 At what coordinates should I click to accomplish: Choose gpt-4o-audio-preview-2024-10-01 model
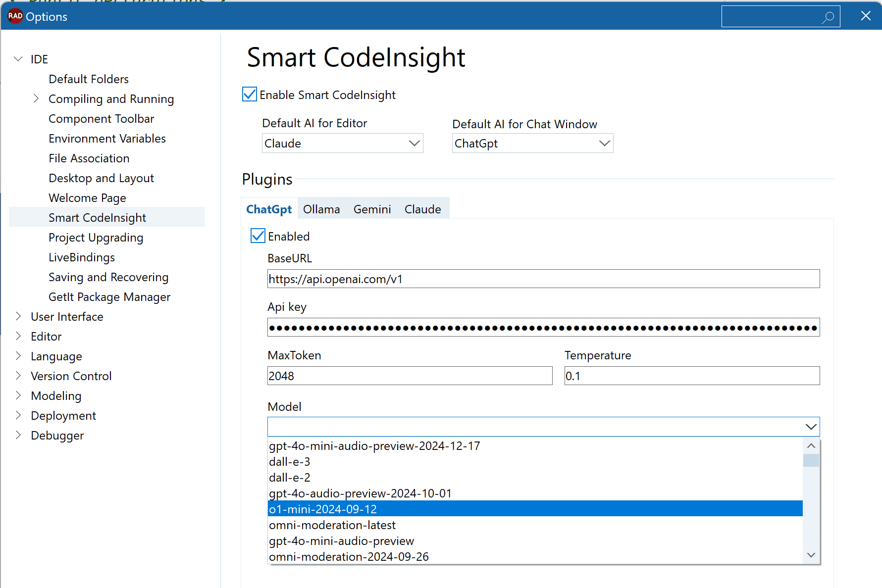535,493
